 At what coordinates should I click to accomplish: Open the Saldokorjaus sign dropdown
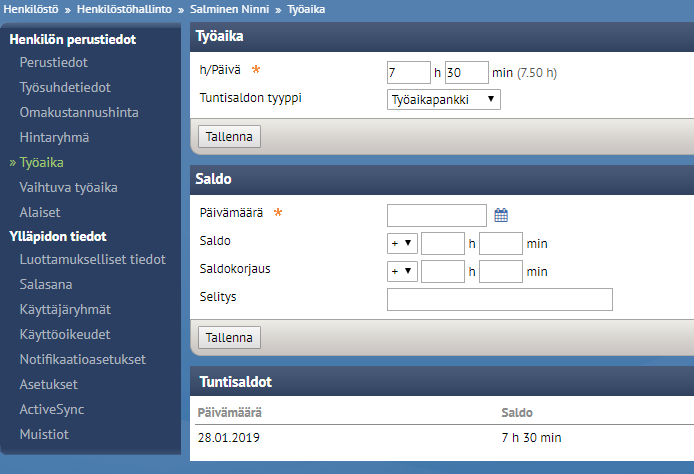click(402, 271)
